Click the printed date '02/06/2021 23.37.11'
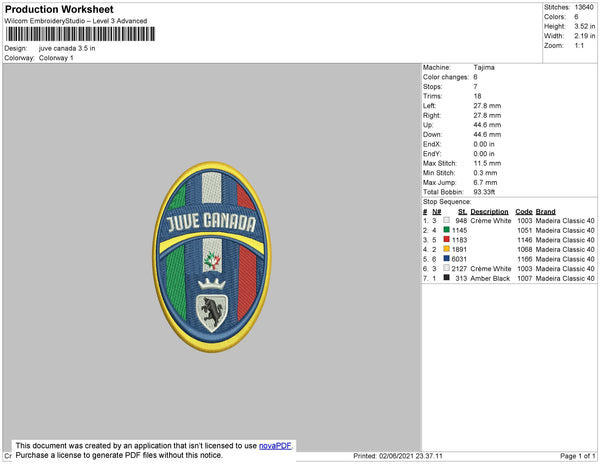This screenshot has width=600, height=464. 411,456
